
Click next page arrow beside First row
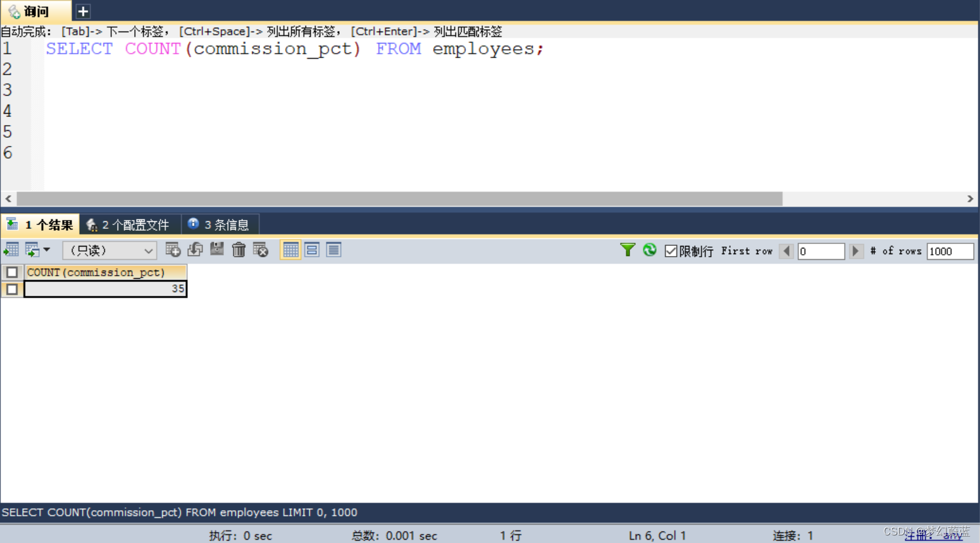coord(855,251)
